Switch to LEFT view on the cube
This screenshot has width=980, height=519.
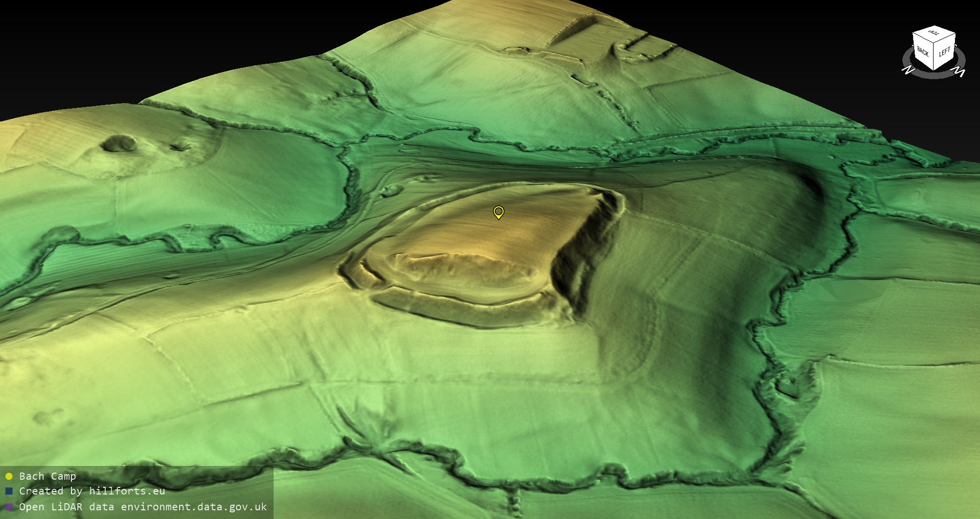[x=945, y=52]
